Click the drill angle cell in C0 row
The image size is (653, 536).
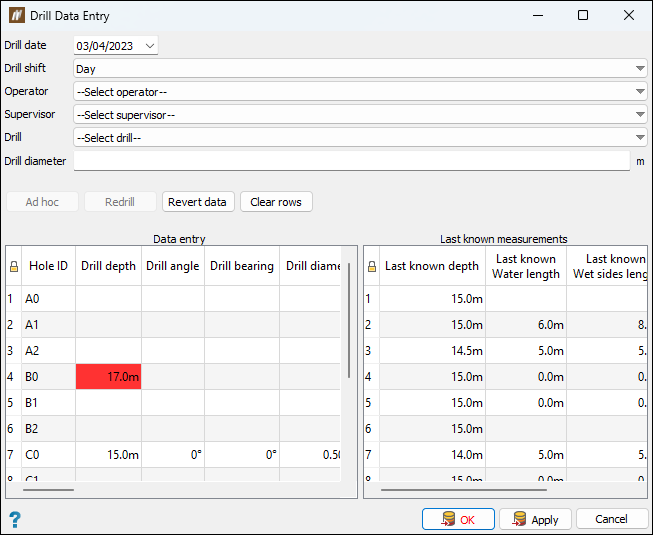(173, 455)
